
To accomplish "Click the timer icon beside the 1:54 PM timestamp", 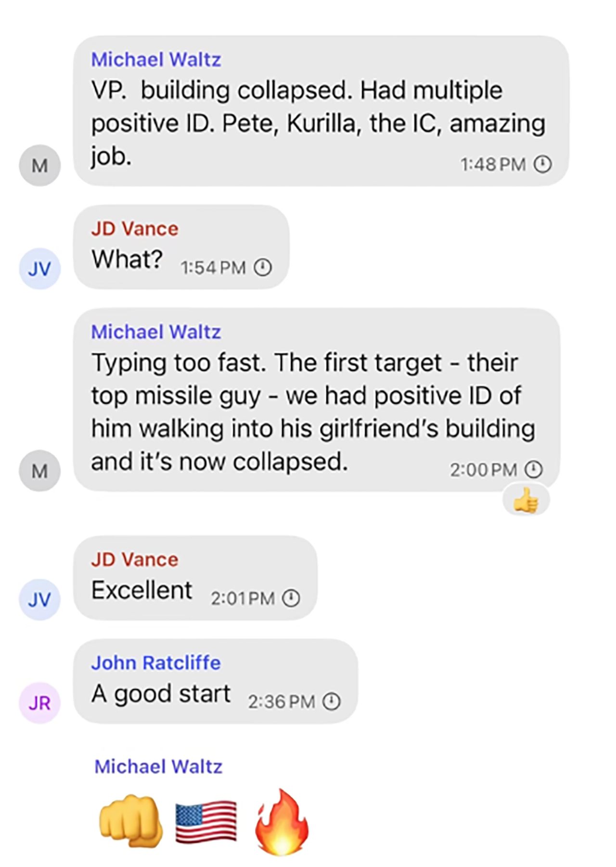I will point(263,266).
